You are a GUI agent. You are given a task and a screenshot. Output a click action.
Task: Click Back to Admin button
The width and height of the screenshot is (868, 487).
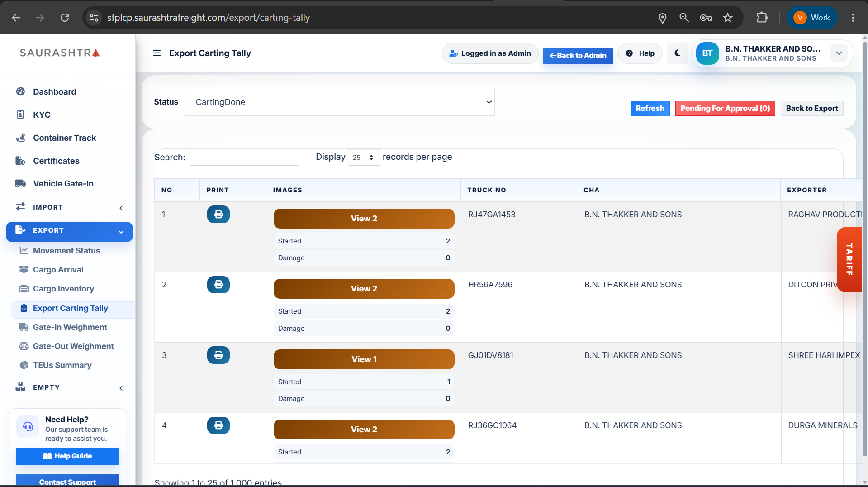(x=578, y=56)
